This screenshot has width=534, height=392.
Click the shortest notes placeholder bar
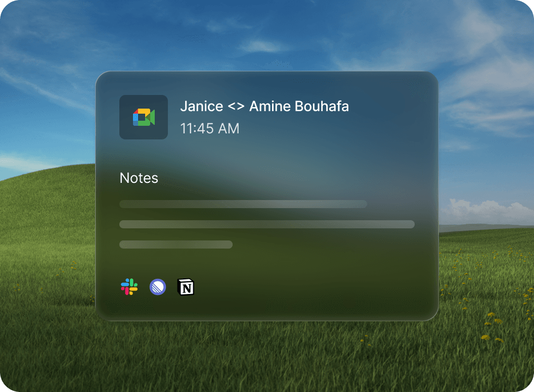175,244
